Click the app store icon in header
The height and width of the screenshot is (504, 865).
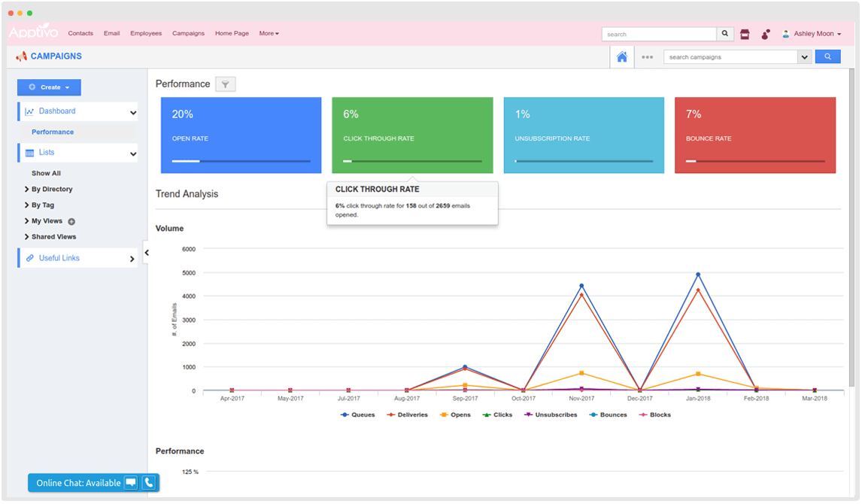click(x=745, y=34)
